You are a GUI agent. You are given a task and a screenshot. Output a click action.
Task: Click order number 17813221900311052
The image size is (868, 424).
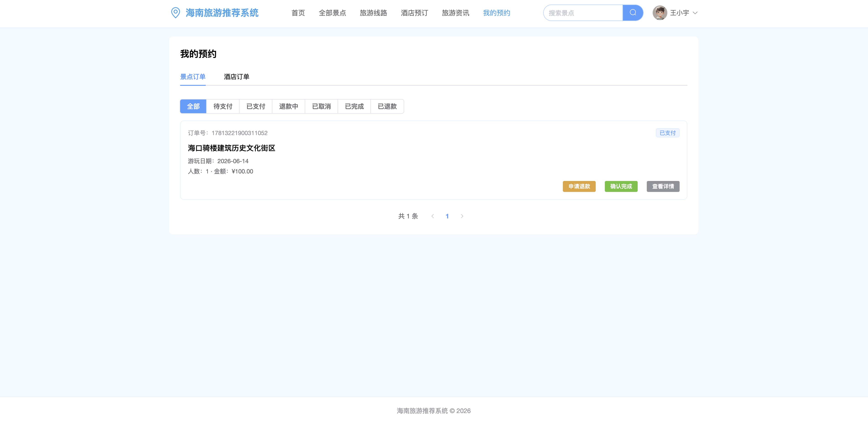[x=239, y=133]
